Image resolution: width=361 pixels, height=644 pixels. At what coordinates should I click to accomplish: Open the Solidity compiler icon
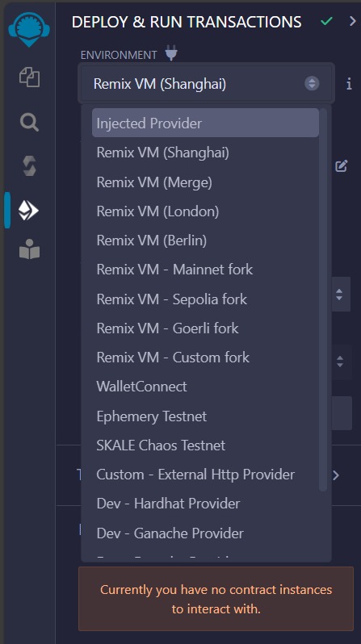pos(29,166)
